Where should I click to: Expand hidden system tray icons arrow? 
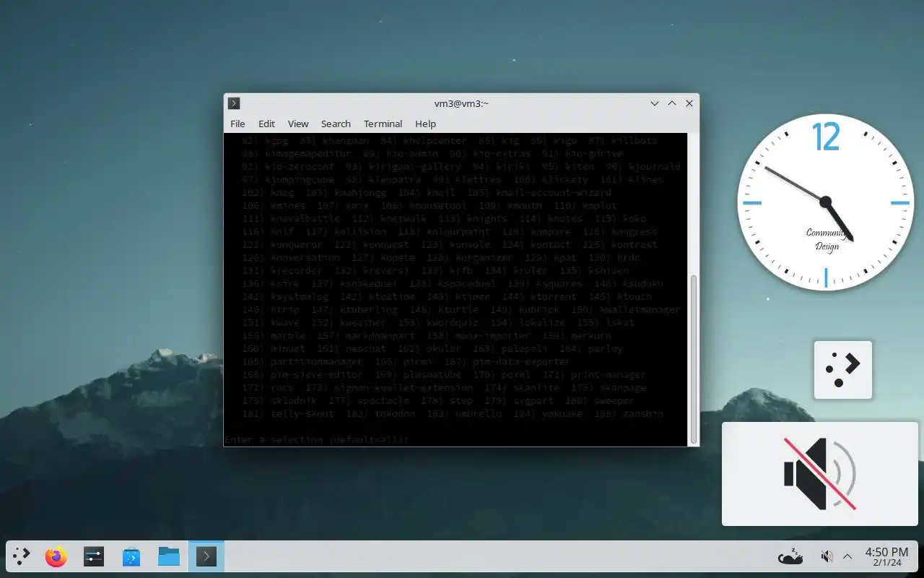coord(847,556)
